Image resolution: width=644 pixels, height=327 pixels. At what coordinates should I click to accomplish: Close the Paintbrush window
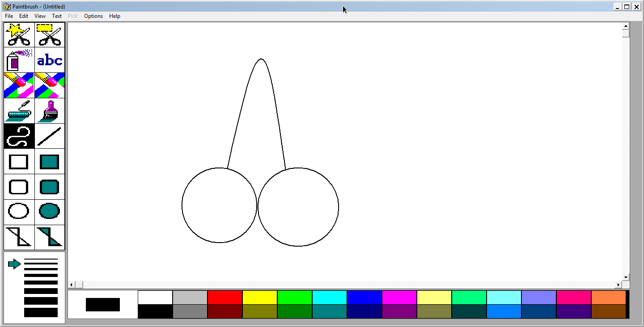click(x=636, y=7)
